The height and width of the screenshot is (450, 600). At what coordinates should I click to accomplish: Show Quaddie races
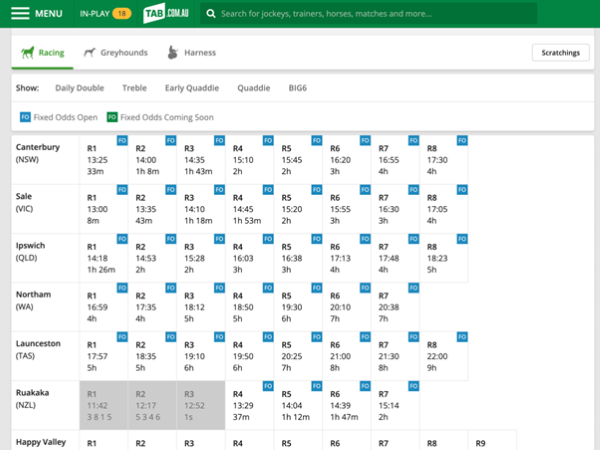pyautogui.click(x=254, y=88)
